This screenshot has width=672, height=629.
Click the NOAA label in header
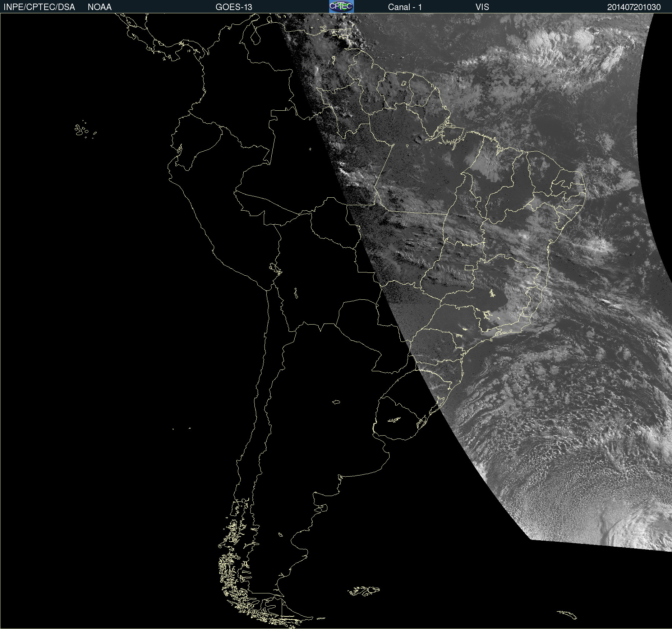pyautogui.click(x=100, y=7)
